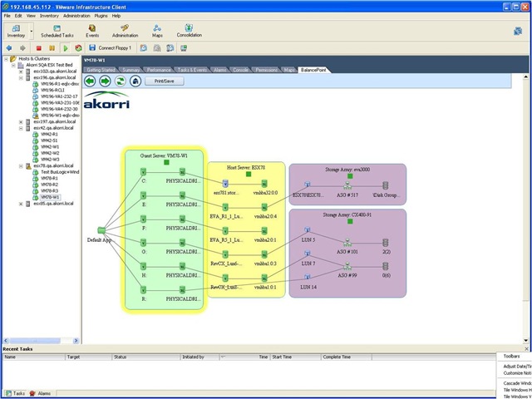The image size is (532, 399).
Task: Open the Inventory view button
Action: pyautogui.click(x=16, y=31)
